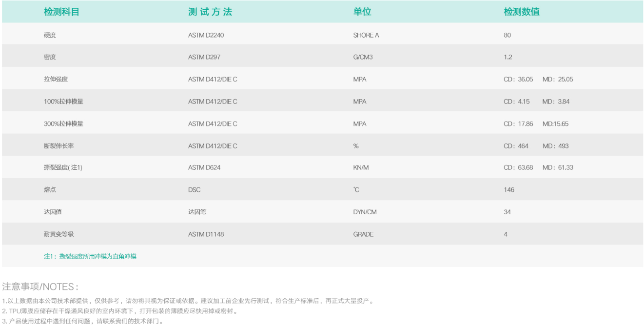
Task: Select the CD：36.05 measurement value
Action: point(518,79)
